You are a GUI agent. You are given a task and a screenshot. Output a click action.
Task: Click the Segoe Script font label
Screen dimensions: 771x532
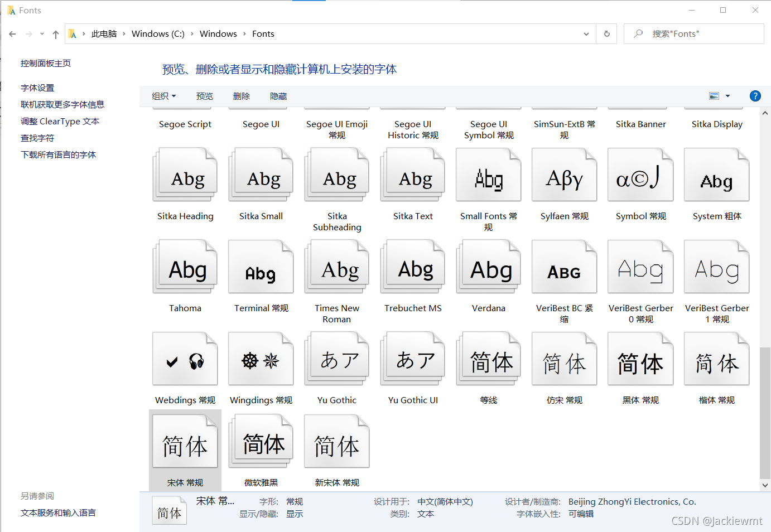(x=185, y=124)
